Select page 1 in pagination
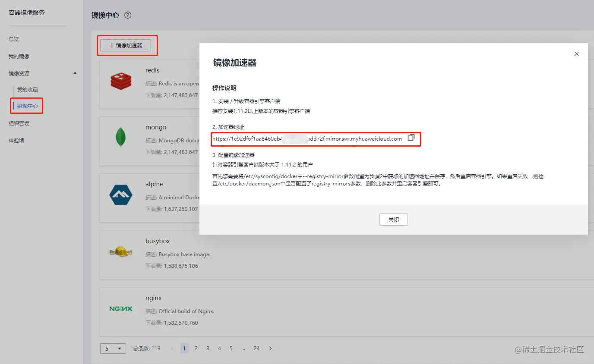This screenshot has height=364, width=594. [184, 348]
